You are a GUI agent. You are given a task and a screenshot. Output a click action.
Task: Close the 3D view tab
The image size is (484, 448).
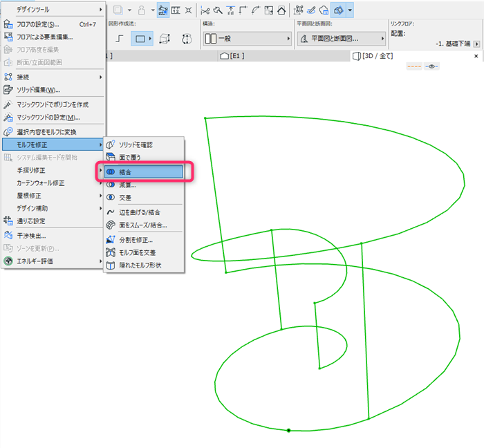tap(476, 56)
